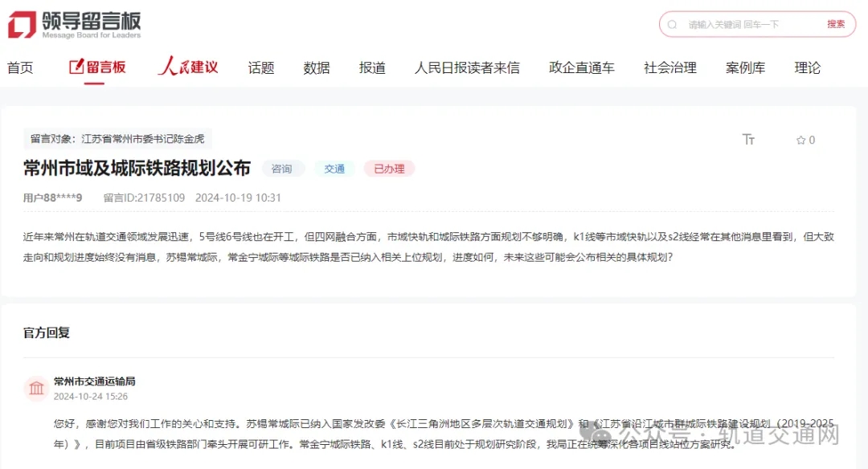Open 社会治理 navigation item
This screenshot has height=469, width=868.
[x=670, y=68]
